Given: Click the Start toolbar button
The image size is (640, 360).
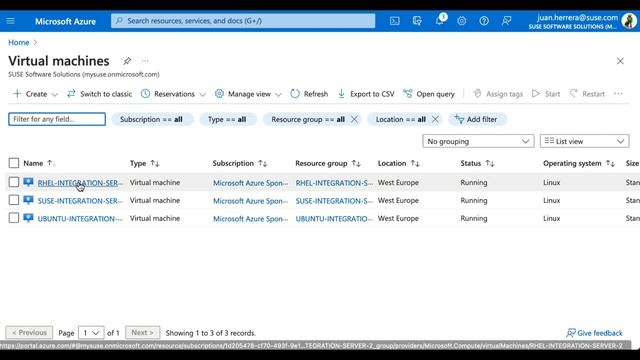Looking at the screenshot, I should click(x=546, y=94).
